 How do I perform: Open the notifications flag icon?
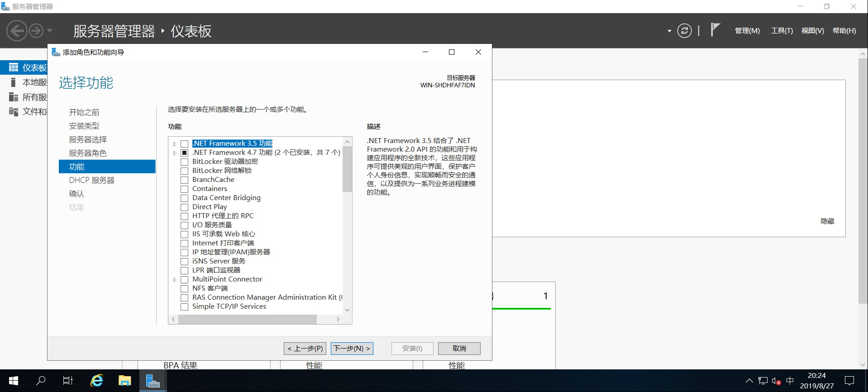(x=715, y=30)
